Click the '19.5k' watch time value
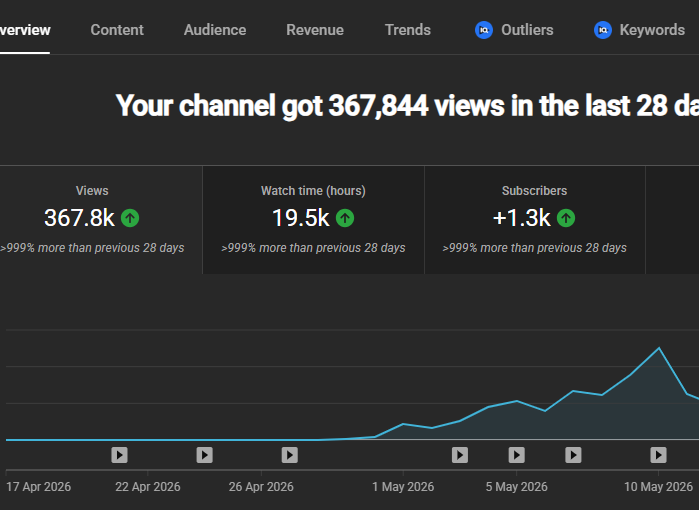This screenshot has width=699, height=510. coord(300,218)
